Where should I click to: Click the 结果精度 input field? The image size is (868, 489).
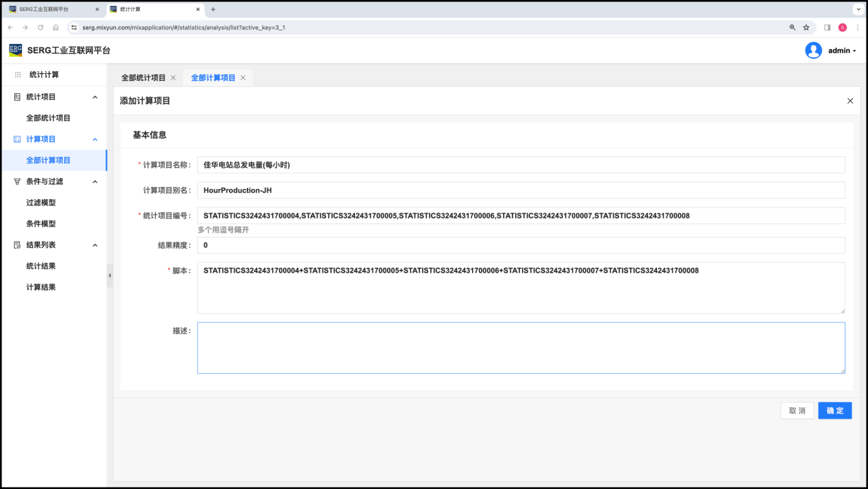pos(521,245)
